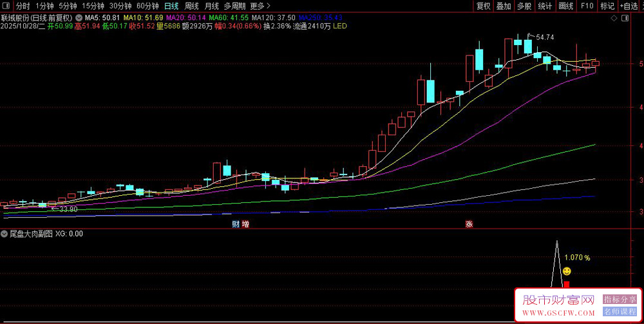Toggle the side panel icon at top right
This screenshot has width=644, height=324.
[625, 18]
